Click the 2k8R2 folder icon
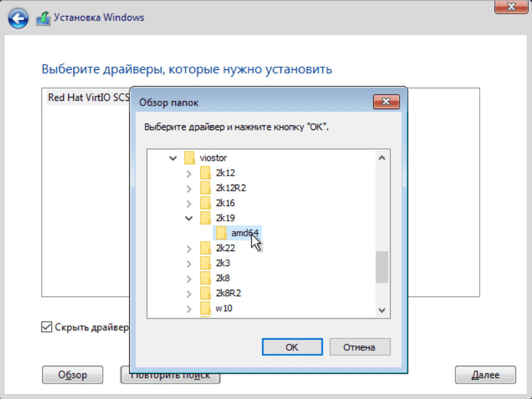532x399 pixels. click(205, 293)
